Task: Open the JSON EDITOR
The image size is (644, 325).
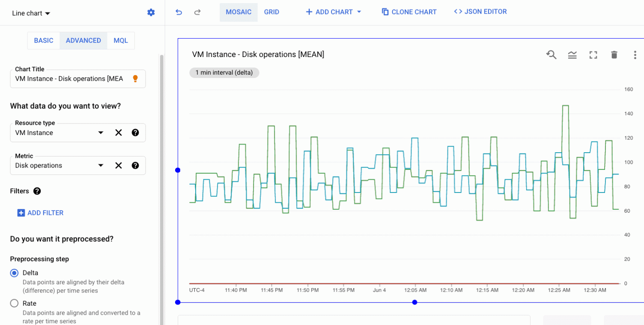Action: click(x=480, y=12)
